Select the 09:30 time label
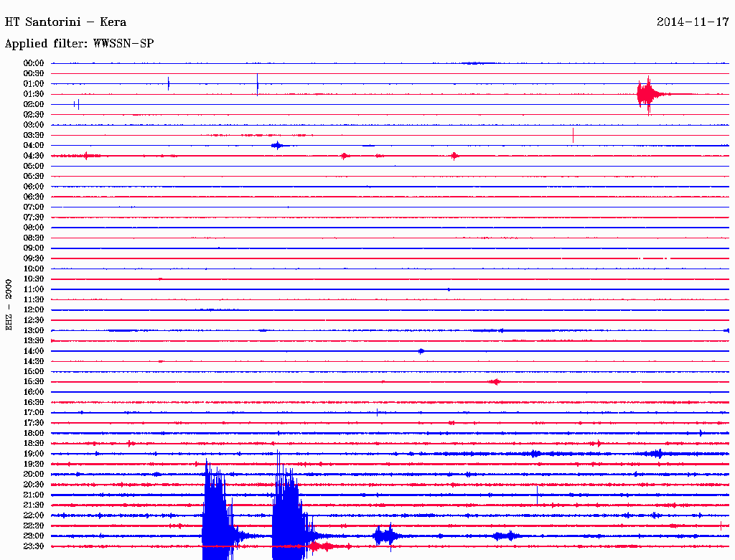 click(34, 258)
